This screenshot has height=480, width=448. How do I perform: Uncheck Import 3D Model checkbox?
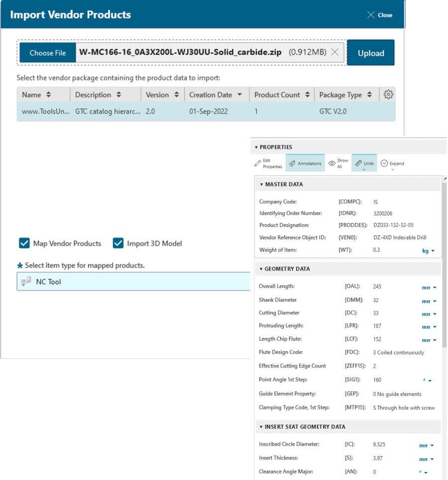[118, 243]
